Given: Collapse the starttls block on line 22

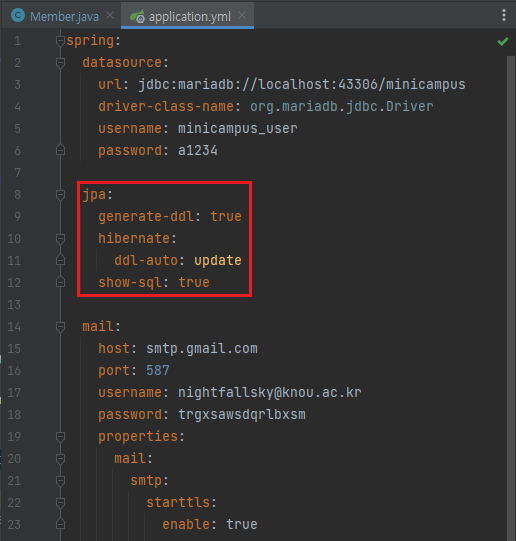Looking at the screenshot, I should point(60,503).
